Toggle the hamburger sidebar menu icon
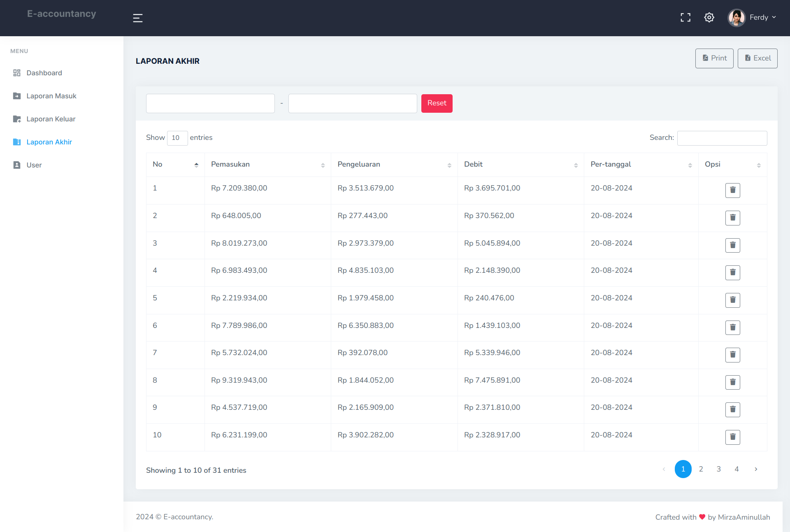Screen dimensions: 790x532 138,18
